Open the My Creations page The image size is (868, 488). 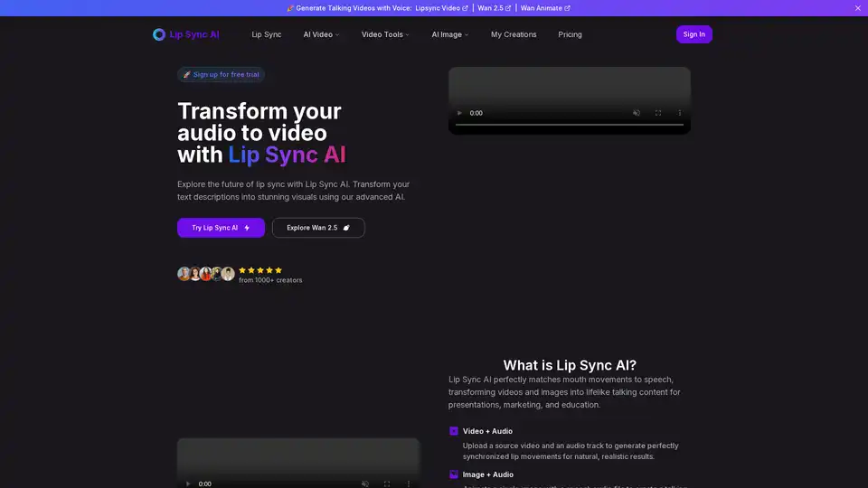click(x=514, y=34)
